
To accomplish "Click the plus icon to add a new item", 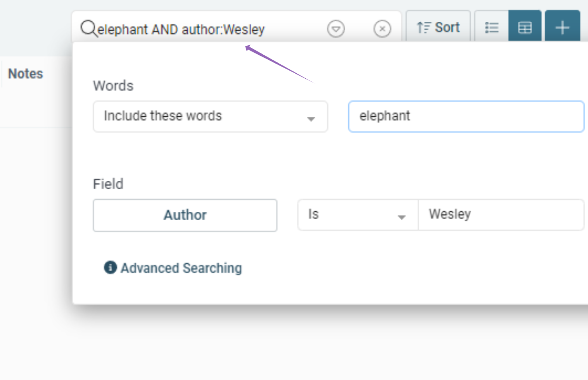I will coord(562,27).
